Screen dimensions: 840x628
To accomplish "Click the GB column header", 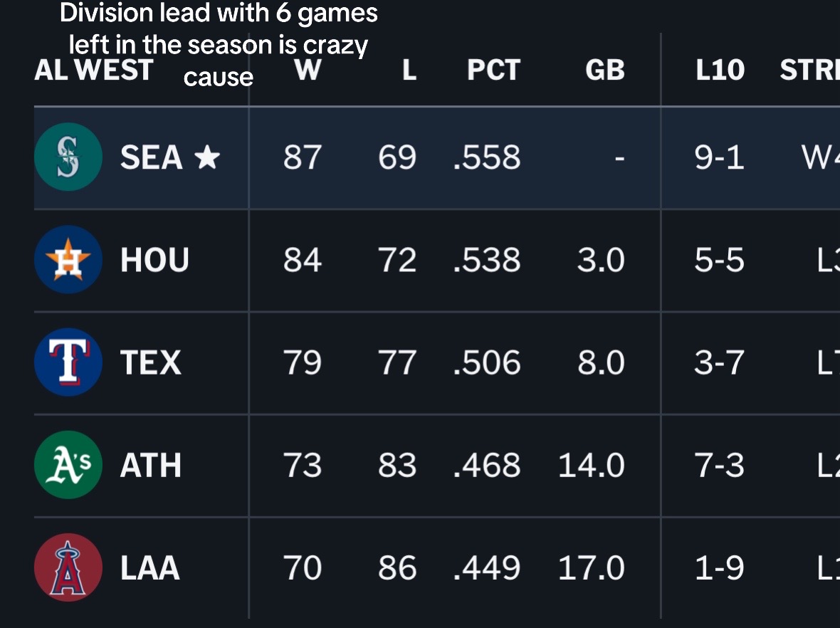I will click(x=605, y=70).
